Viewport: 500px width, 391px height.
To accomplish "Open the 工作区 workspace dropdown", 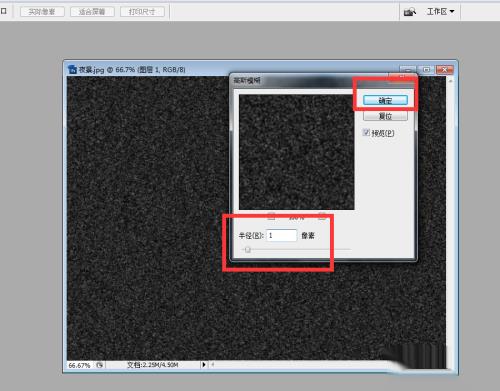I will (441, 12).
